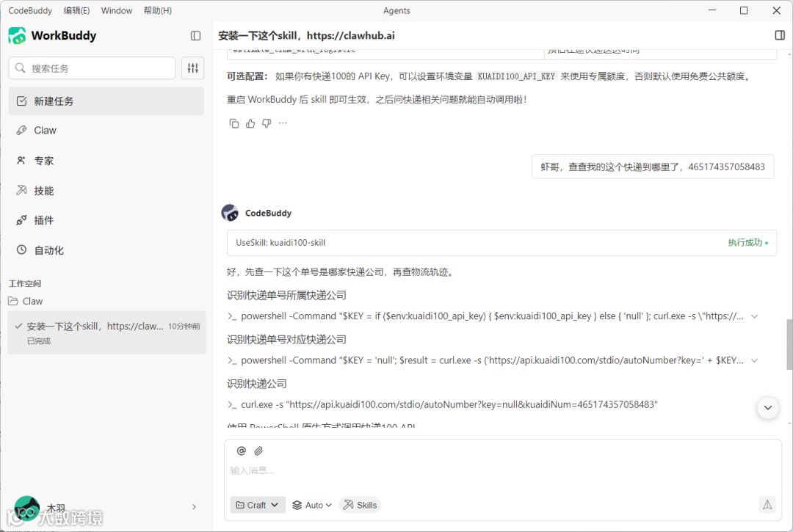This screenshot has height=532, width=793.
Task: Click the curl.exe autoNumber command line
Action: tap(449, 404)
